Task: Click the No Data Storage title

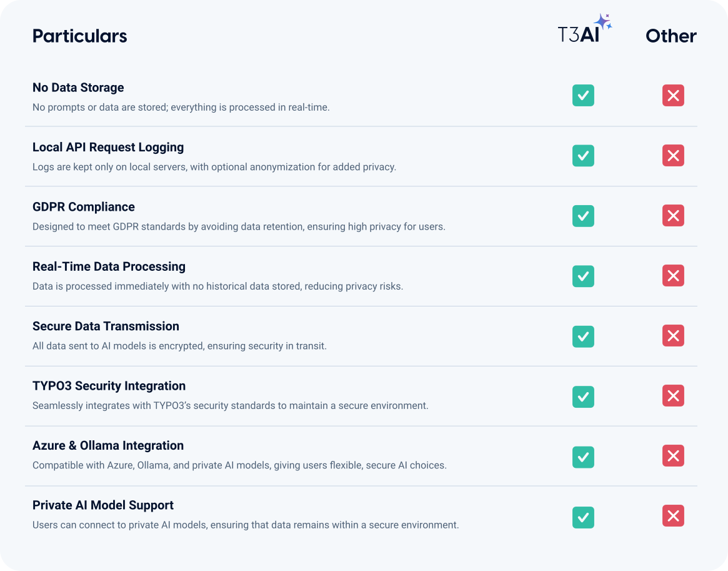Action: tap(78, 88)
